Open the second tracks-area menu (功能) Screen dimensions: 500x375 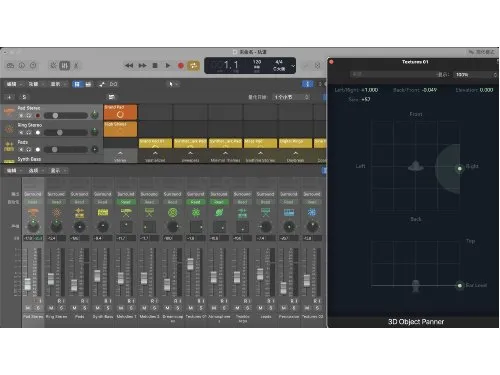[x=35, y=84]
